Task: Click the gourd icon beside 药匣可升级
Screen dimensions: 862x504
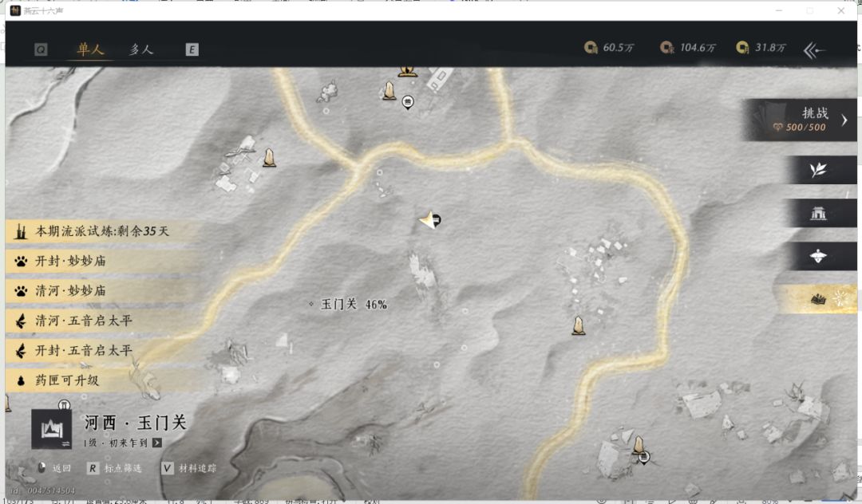Action: [x=21, y=380]
